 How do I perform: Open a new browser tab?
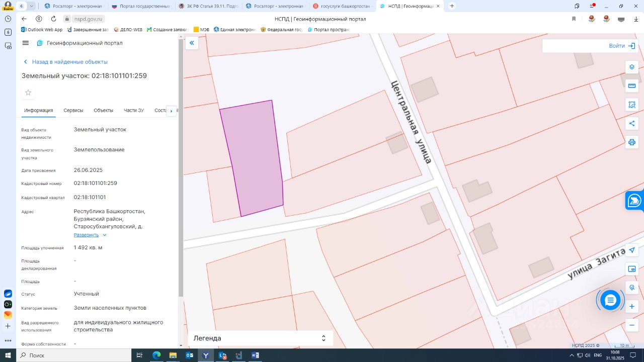click(x=452, y=6)
